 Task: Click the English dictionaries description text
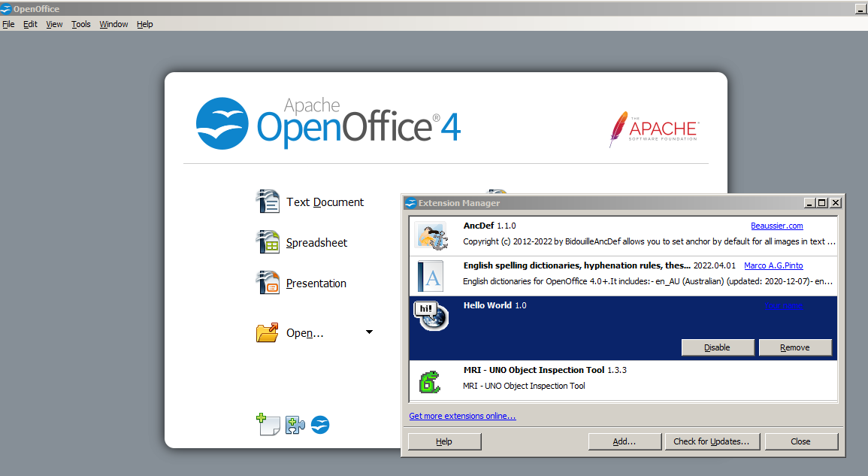(647, 281)
